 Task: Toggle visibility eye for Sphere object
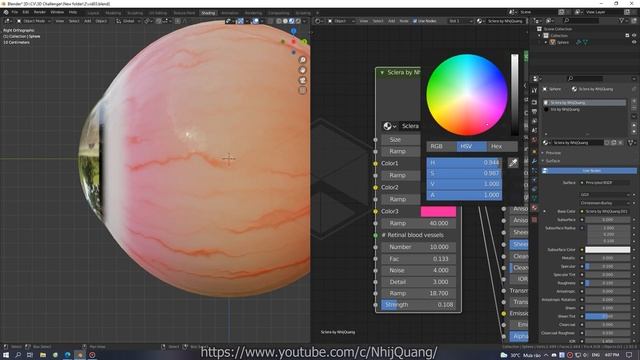(x=634, y=42)
